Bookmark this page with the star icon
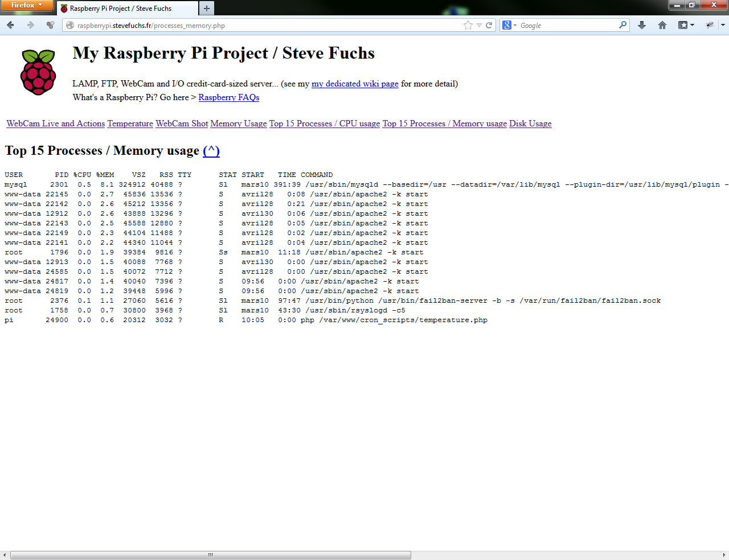The height and width of the screenshot is (560, 729). 468,25
